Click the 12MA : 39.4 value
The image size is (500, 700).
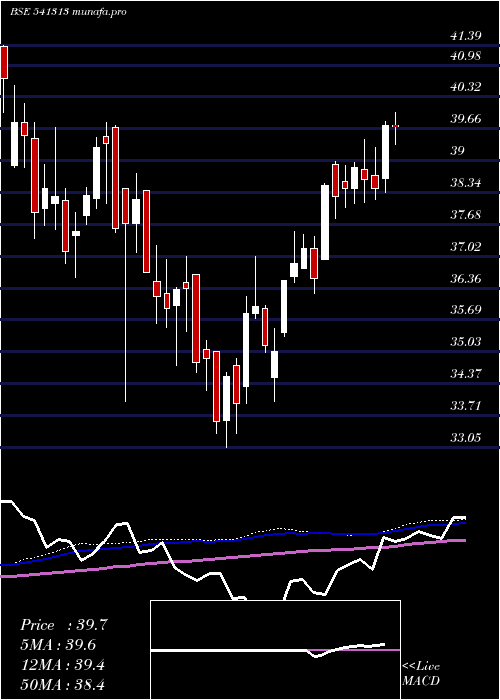coord(63,665)
